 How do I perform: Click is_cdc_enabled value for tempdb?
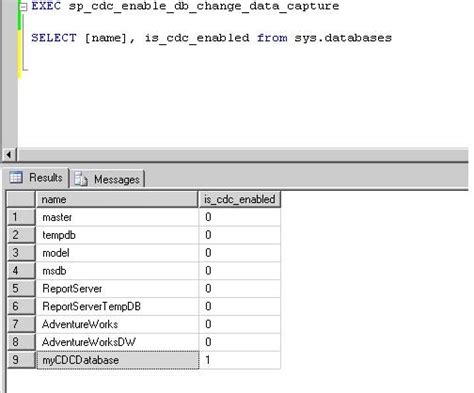click(240, 235)
